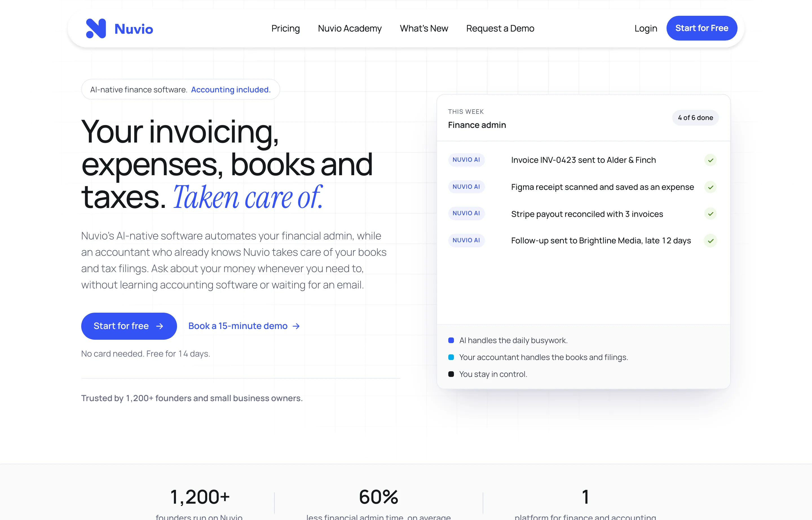
Task: Go to Nuvio Academy
Action: (350, 28)
